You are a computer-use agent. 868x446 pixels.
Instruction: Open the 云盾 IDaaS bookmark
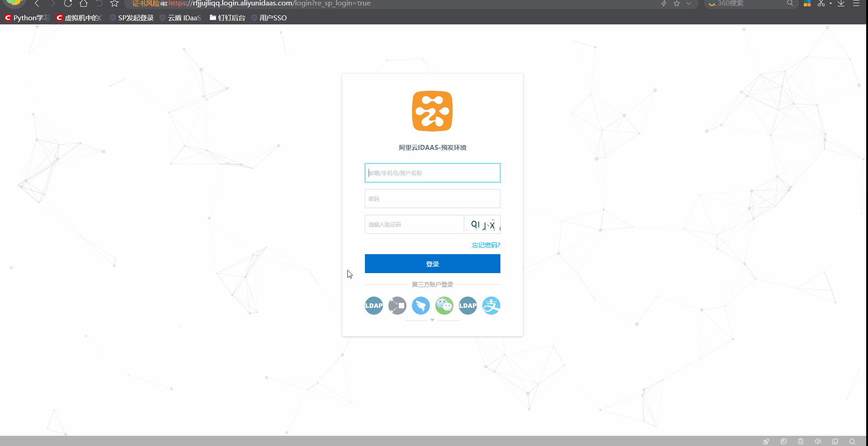(x=181, y=18)
